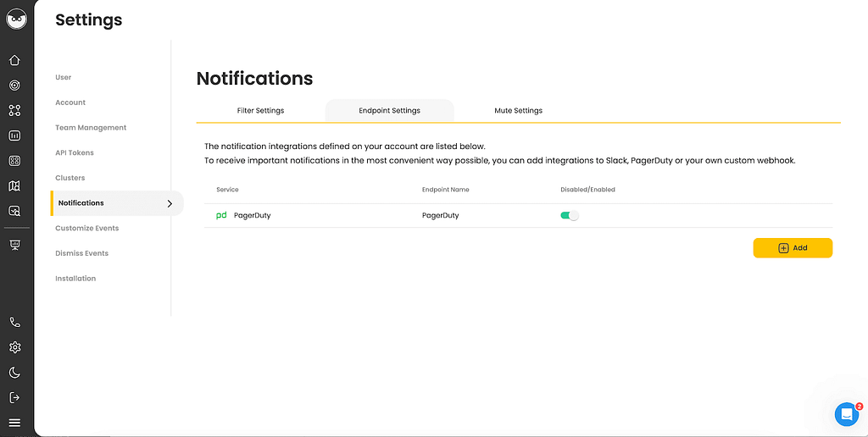The height and width of the screenshot is (437, 868).
Task: Switch to Filter Settings tab
Action: click(261, 111)
